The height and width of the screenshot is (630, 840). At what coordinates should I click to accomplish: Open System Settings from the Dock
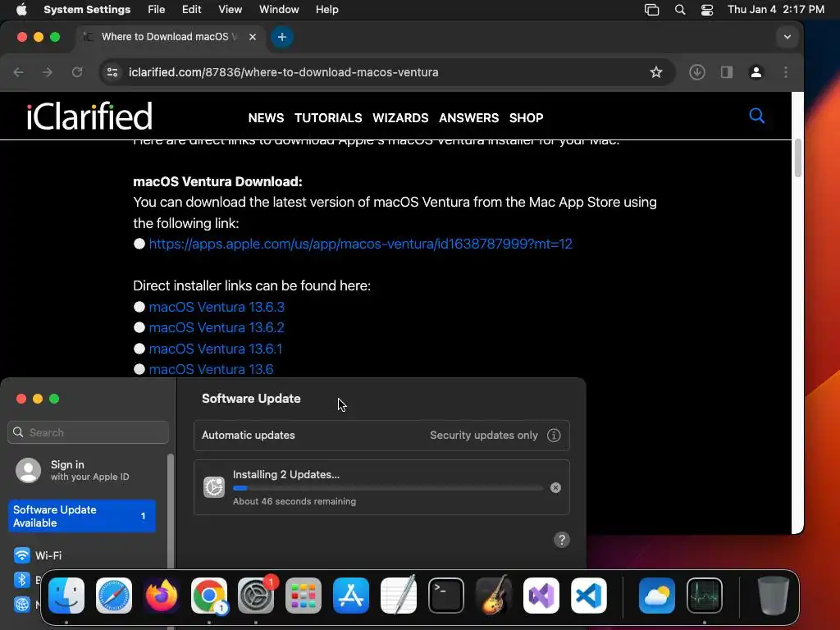point(256,596)
